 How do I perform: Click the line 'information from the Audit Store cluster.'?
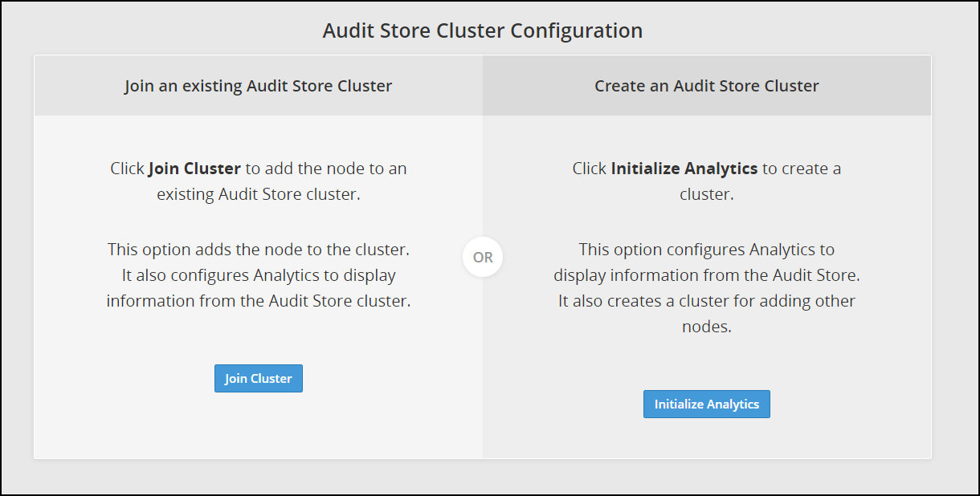point(259,300)
